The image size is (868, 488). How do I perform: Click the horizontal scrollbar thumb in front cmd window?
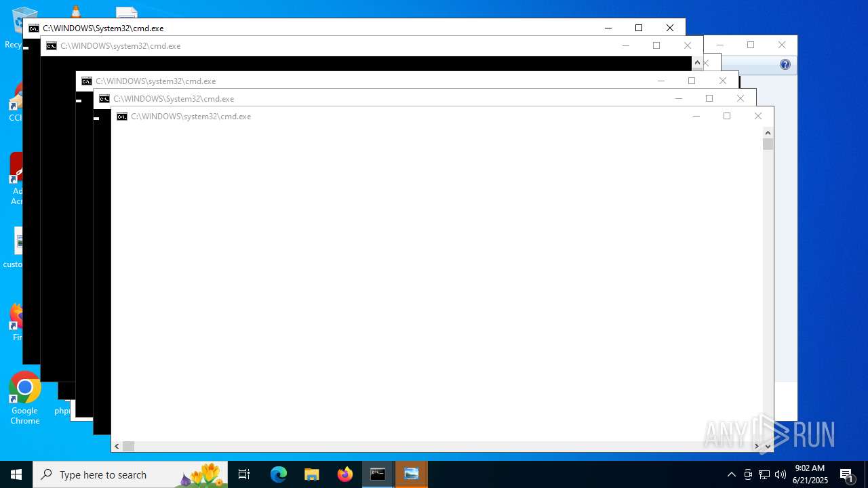(x=128, y=446)
